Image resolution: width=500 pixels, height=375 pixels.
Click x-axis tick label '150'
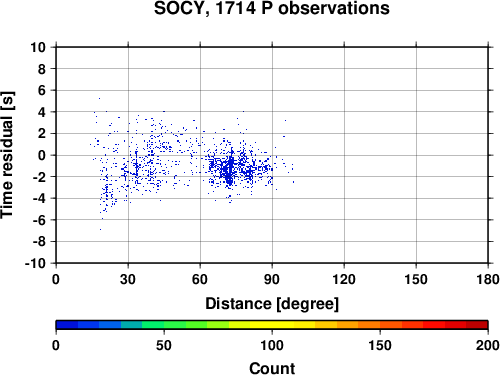pyautogui.click(x=416, y=279)
